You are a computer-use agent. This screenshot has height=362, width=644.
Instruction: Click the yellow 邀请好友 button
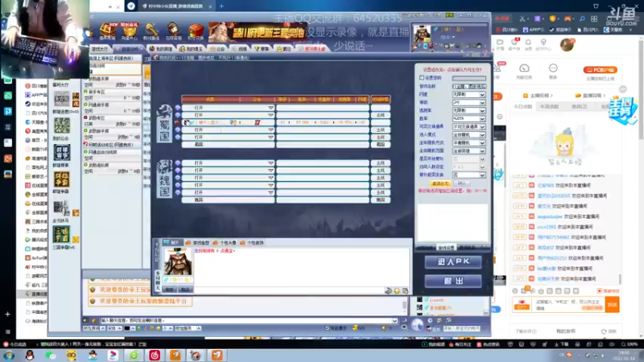440,183
